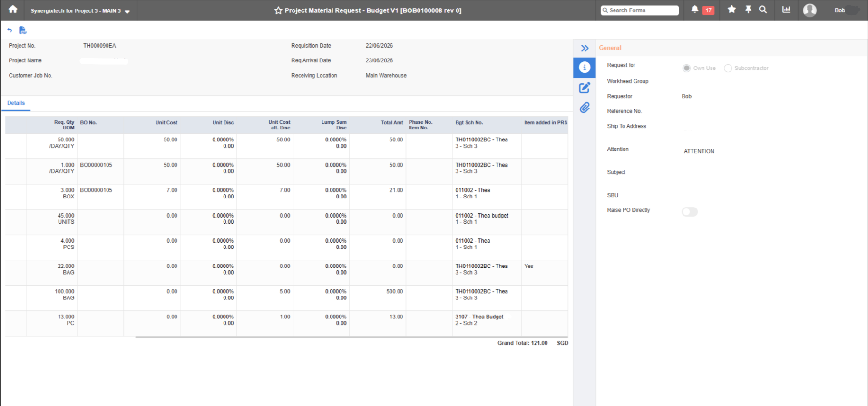This screenshot has height=406, width=868.
Task: Click total amount 500.00
Action: point(394,291)
